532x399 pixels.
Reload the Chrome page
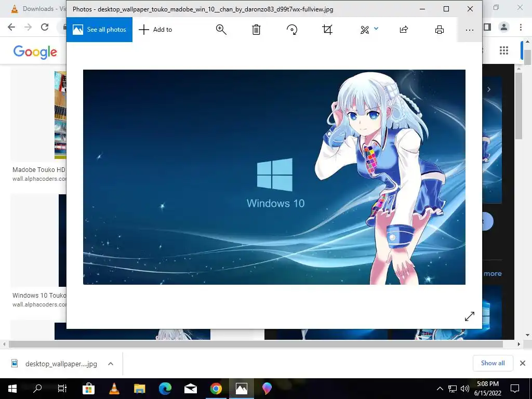coord(45,27)
